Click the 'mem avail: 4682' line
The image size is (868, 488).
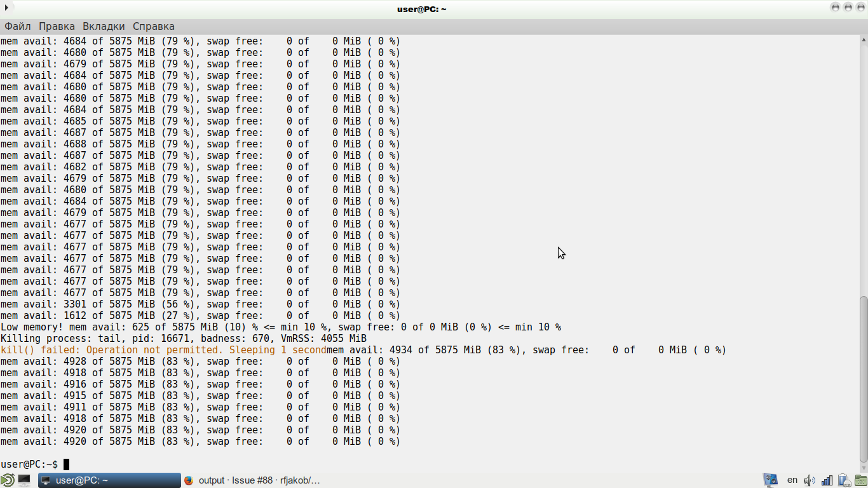[200, 167]
